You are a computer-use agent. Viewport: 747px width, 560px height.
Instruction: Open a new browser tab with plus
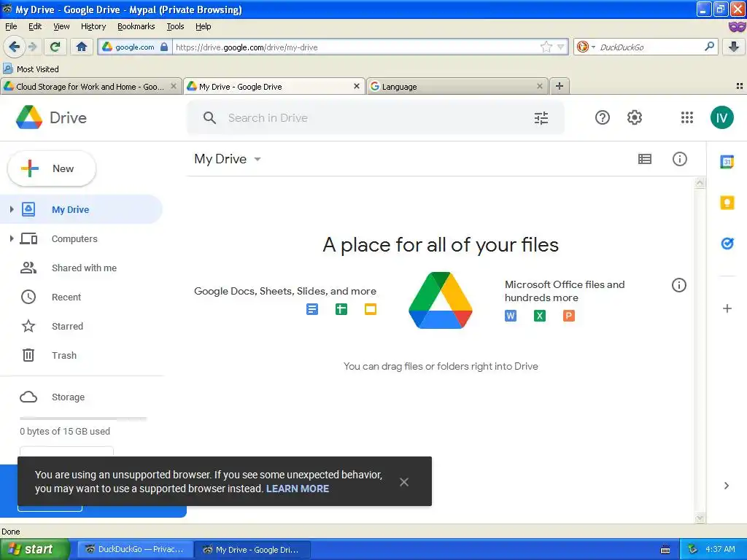point(560,86)
